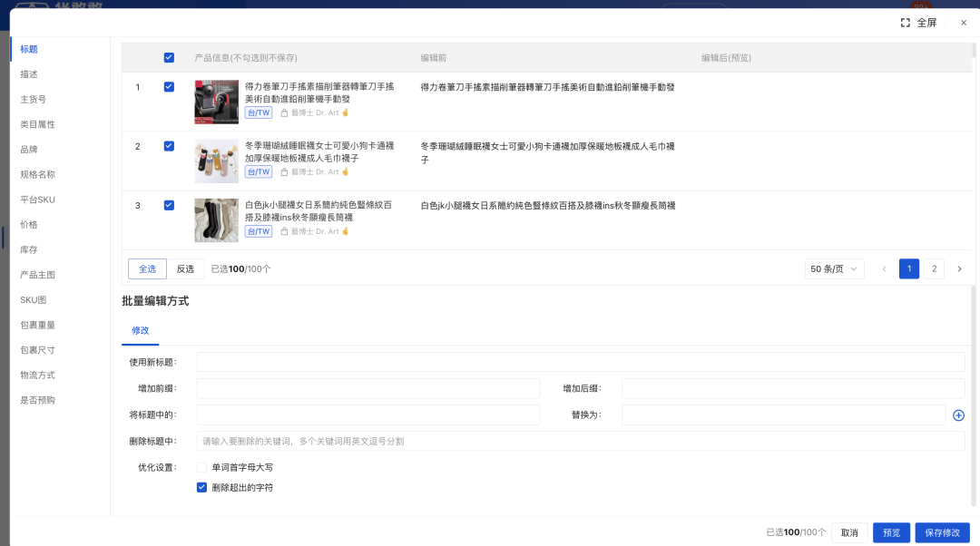Image resolution: width=980 pixels, height=546 pixels.
Task: Click the plus icon beside 替换为 field
Action: coord(959,414)
